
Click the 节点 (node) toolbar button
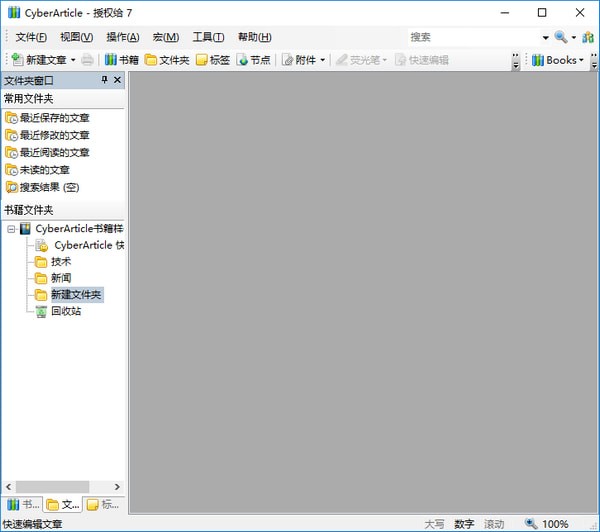(254, 60)
